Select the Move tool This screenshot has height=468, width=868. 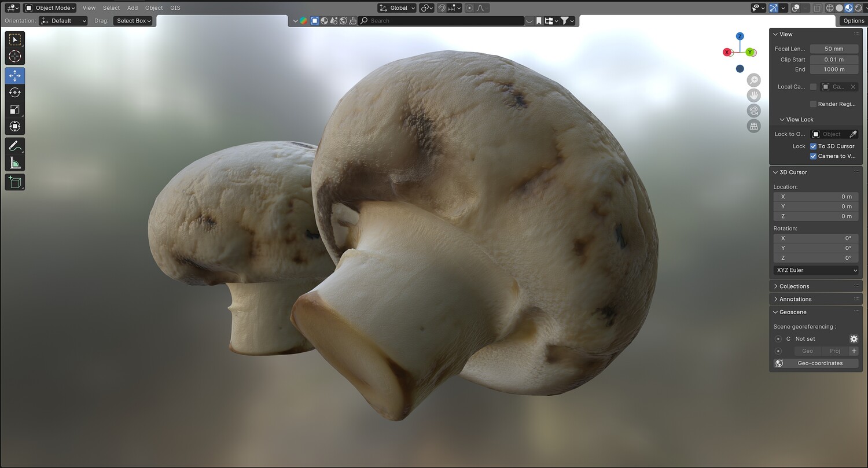pyautogui.click(x=15, y=76)
